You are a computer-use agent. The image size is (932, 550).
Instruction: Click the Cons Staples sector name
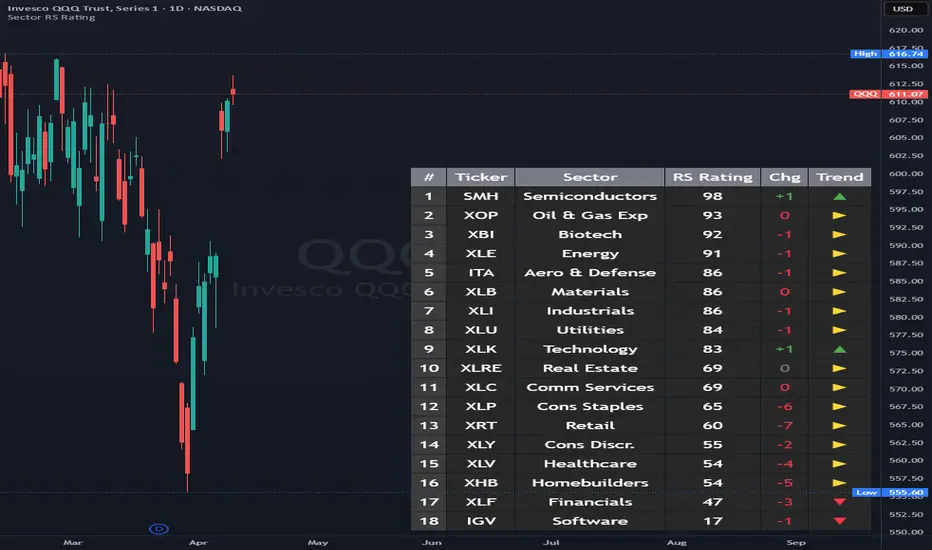pos(590,406)
